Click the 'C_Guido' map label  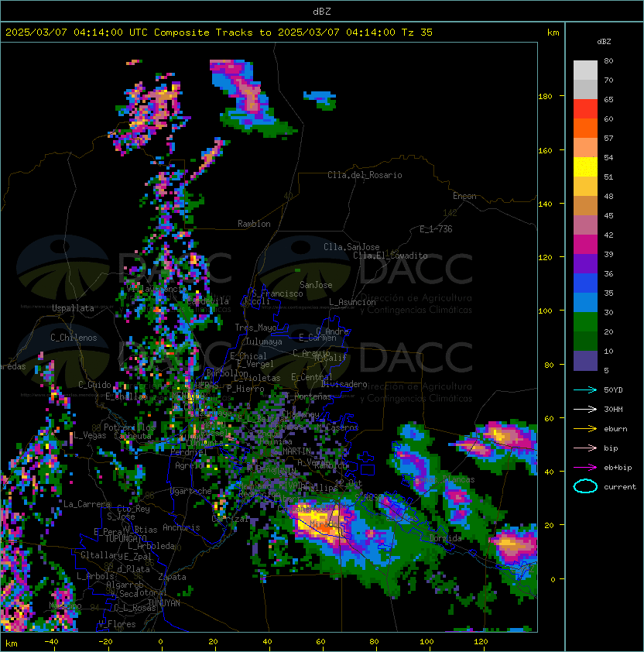(x=94, y=385)
